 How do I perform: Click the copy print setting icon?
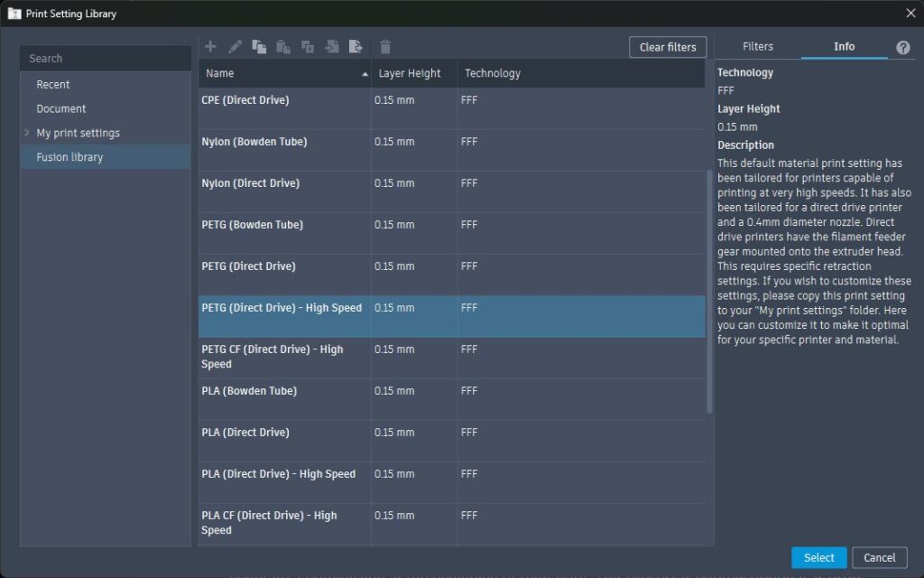point(259,47)
